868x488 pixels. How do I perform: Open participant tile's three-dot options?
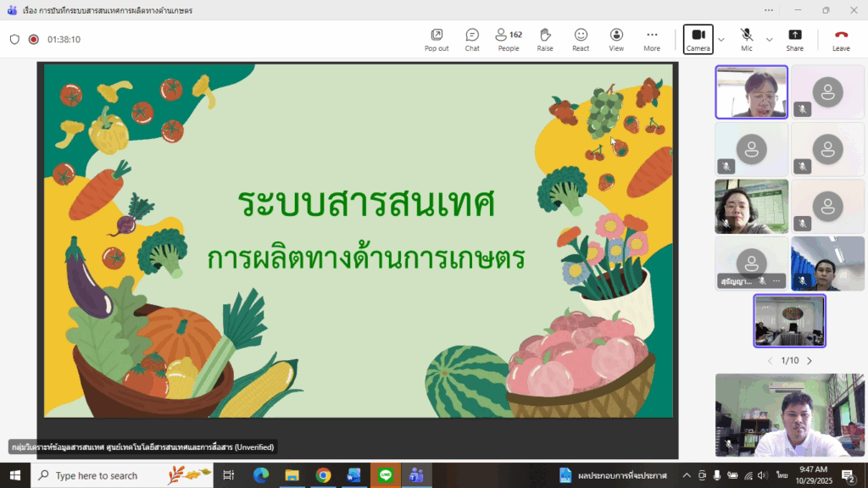776,280
